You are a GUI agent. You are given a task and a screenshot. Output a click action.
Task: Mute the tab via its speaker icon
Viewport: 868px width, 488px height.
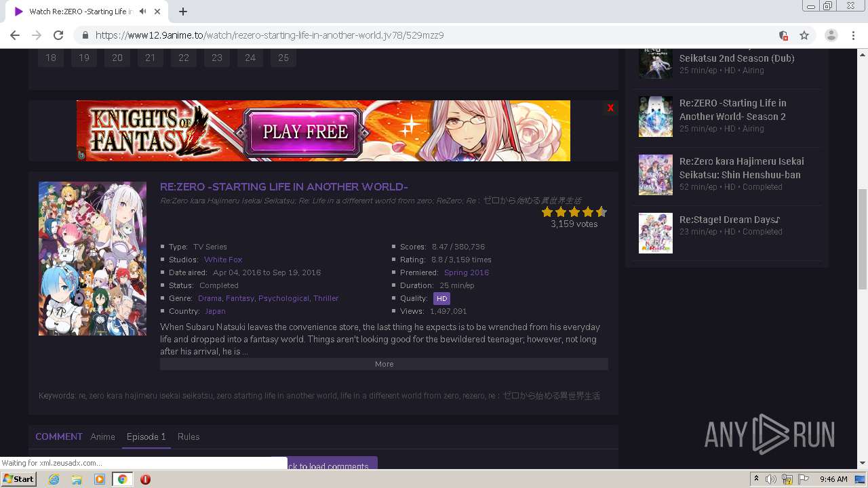(x=142, y=12)
